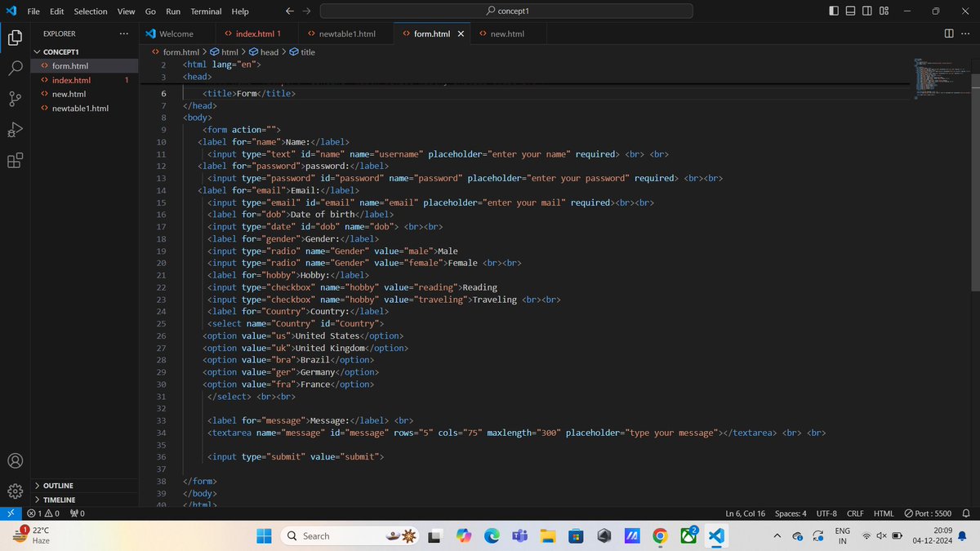Open Microsoft Store from taskbar

[x=576, y=535]
